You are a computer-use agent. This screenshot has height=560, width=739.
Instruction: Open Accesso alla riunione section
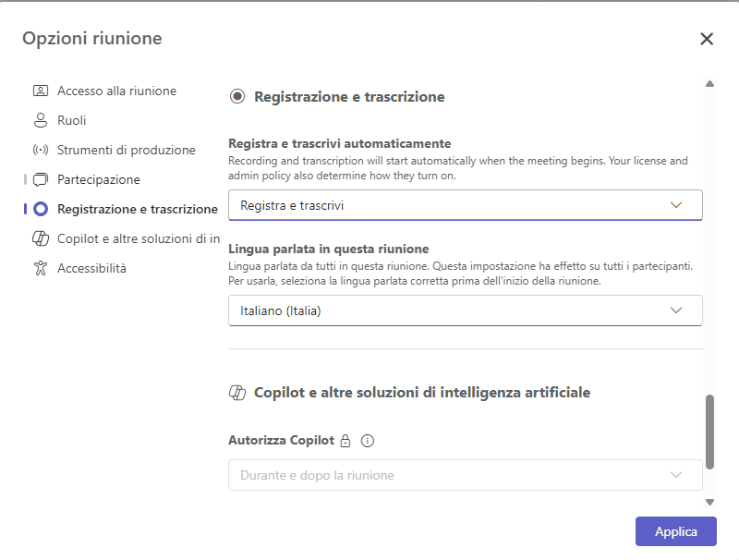[117, 91]
